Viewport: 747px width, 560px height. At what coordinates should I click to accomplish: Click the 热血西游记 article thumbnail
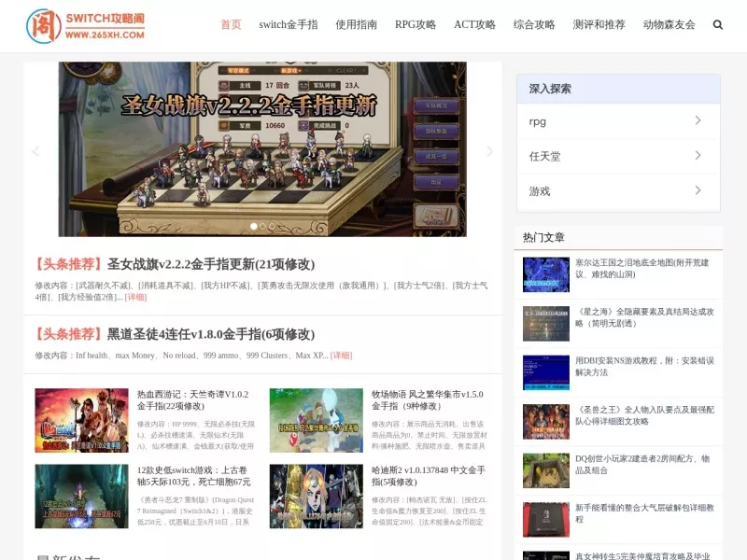click(81, 421)
